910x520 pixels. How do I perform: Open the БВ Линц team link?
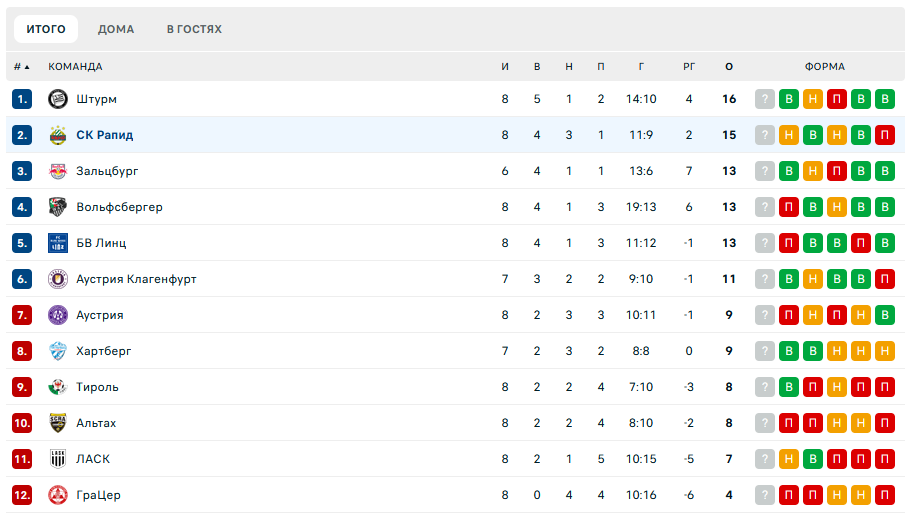click(x=101, y=243)
